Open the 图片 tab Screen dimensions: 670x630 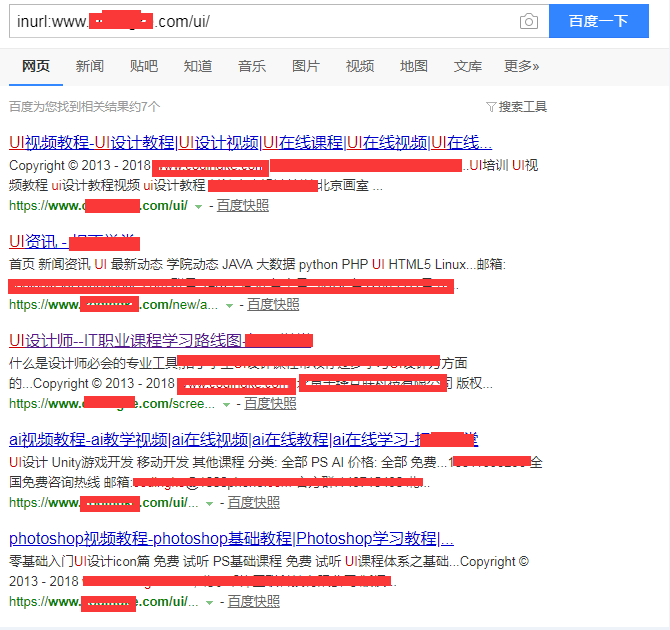[306, 66]
